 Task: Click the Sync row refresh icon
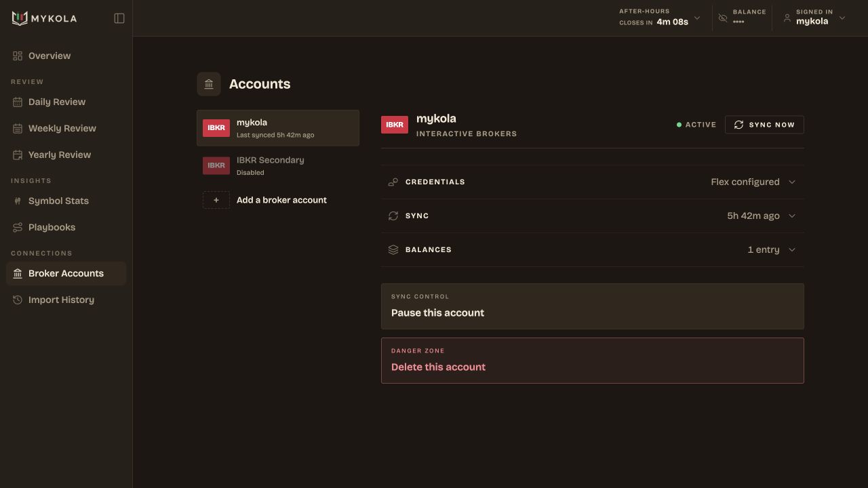pyautogui.click(x=393, y=216)
